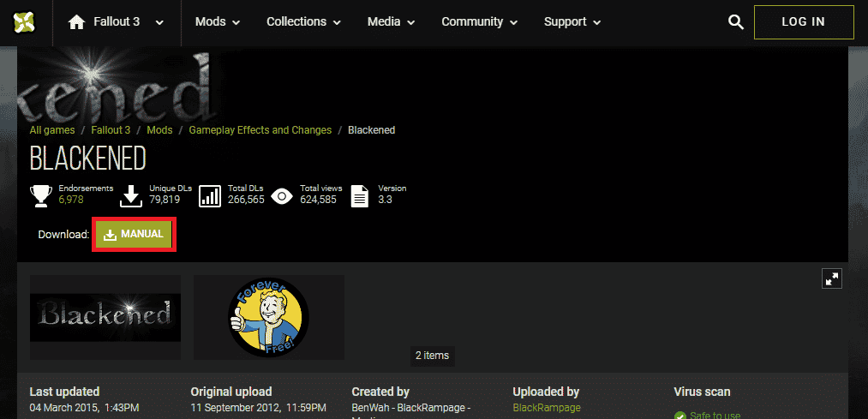
Task: Open the Blackened logo thumbnail
Action: 105,317
